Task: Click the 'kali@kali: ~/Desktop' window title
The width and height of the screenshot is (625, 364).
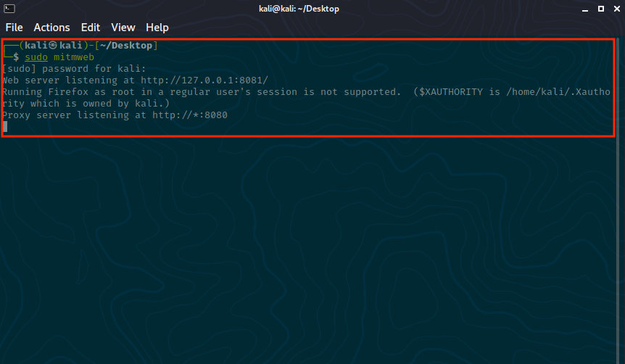Action: tap(299, 9)
